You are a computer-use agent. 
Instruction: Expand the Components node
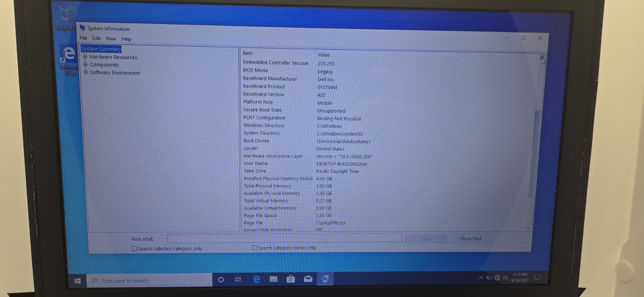click(85, 64)
